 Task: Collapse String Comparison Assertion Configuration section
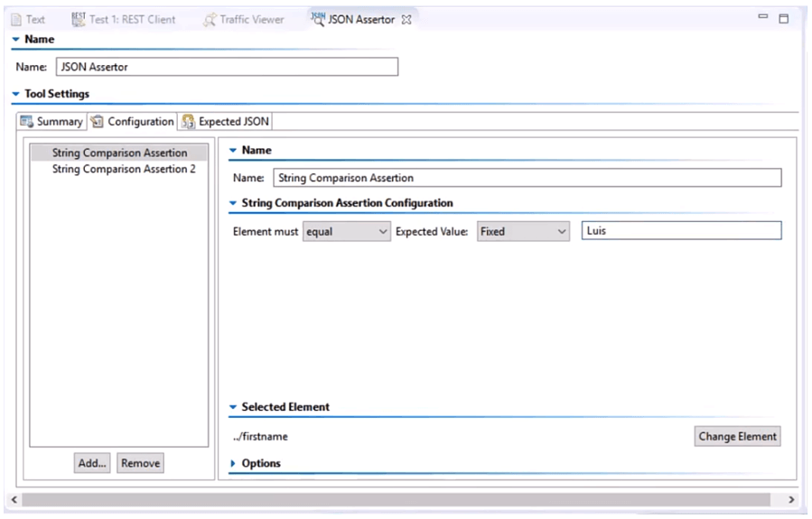233,203
